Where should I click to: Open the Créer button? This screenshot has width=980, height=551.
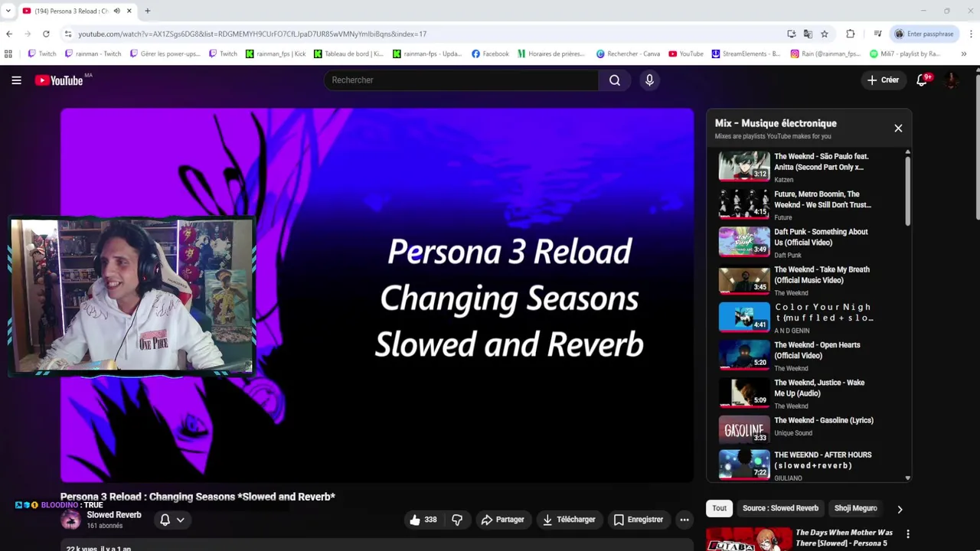[883, 80]
